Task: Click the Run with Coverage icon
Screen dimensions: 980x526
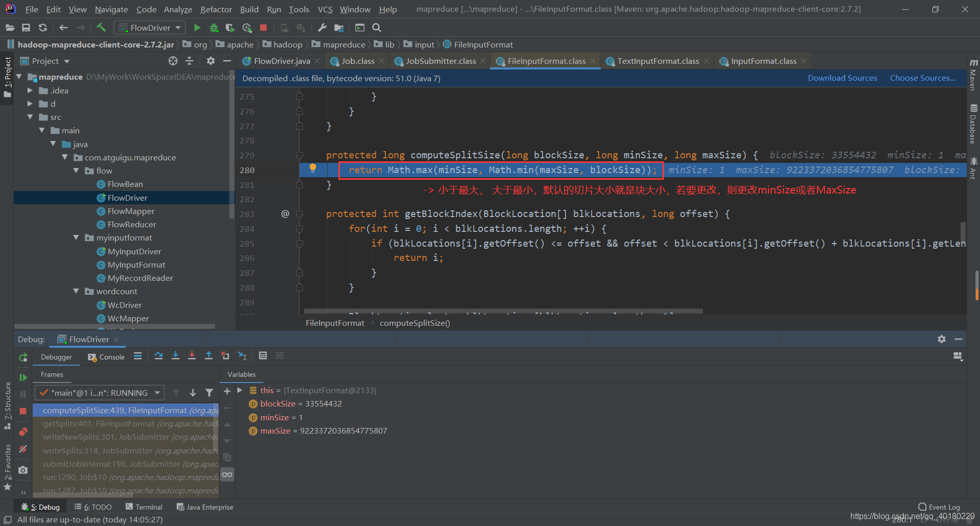Action: pos(230,28)
